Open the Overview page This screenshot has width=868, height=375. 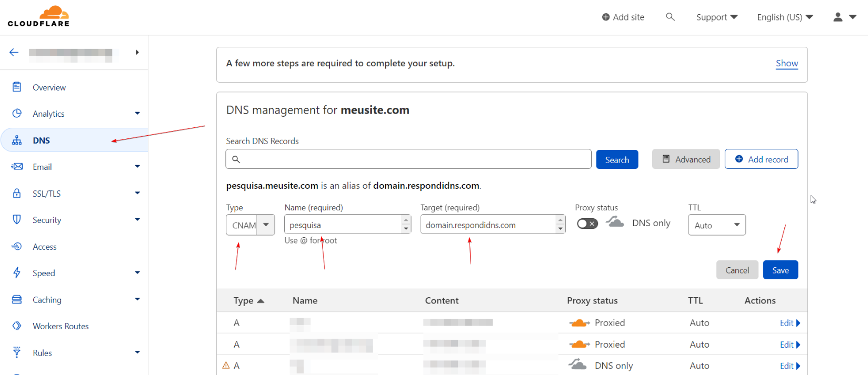coord(49,87)
